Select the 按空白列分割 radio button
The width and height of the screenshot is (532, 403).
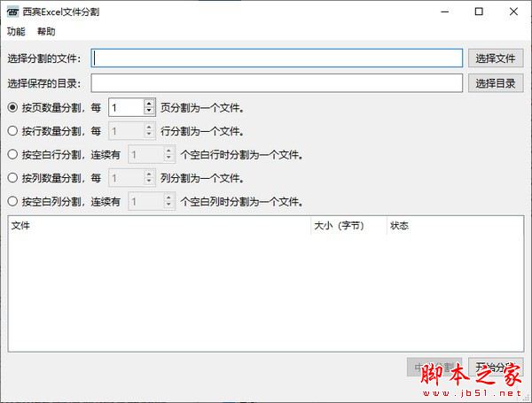pyautogui.click(x=13, y=201)
